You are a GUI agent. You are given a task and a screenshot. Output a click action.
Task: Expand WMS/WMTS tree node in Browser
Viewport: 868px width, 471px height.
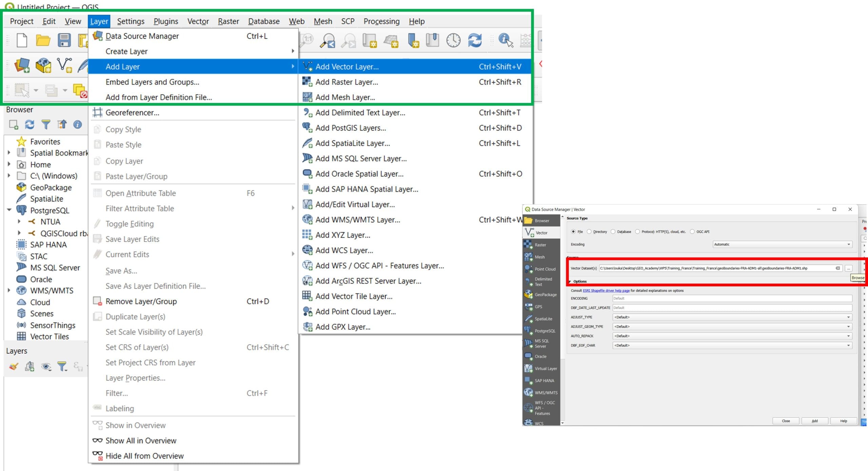(9, 290)
